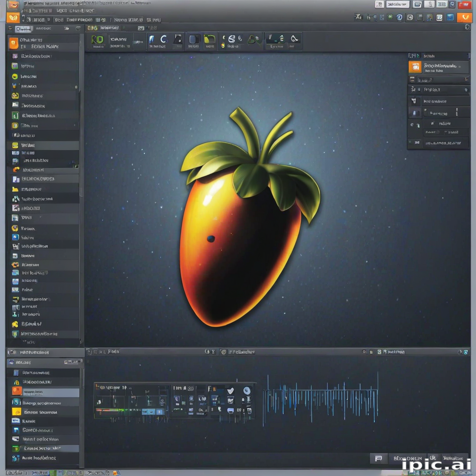476x476 pixels.
Task: Select the yellow folder icon row in browser
Action: pyautogui.click(x=43, y=189)
